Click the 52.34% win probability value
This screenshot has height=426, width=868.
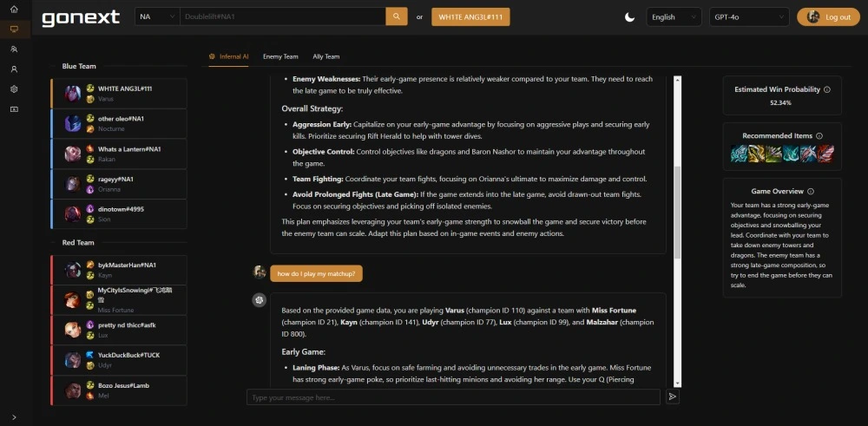click(780, 103)
